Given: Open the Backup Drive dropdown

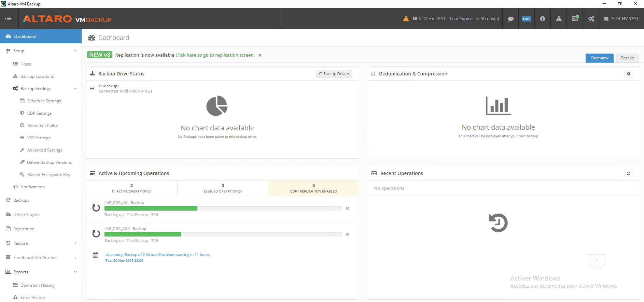Looking at the screenshot, I should click(334, 74).
